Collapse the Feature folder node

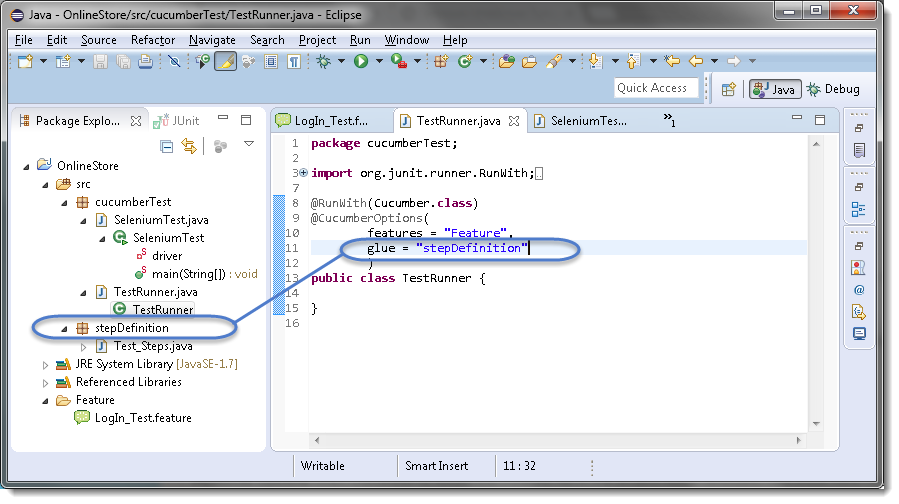click(x=45, y=401)
